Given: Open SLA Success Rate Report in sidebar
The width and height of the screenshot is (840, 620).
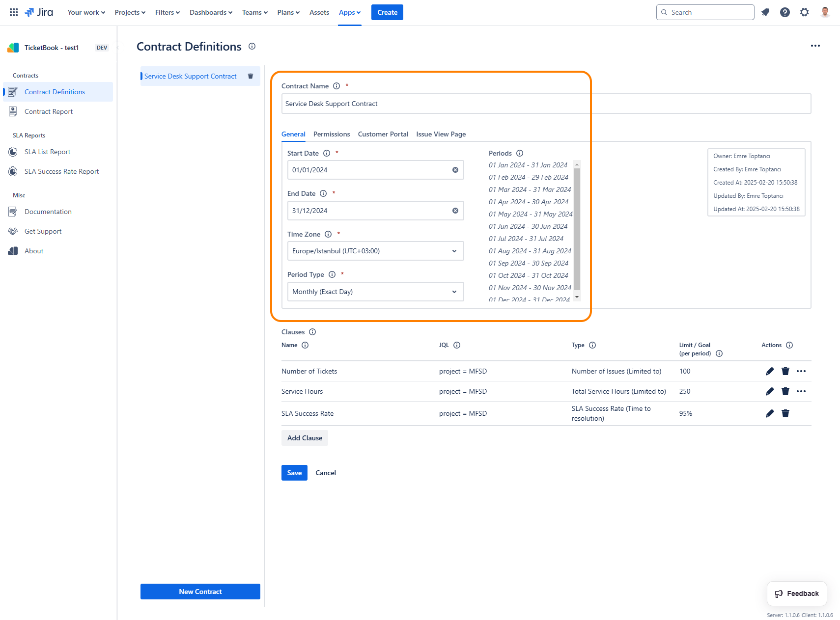Looking at the screenshot, I should pyautogui.click(x=61, y=171).
